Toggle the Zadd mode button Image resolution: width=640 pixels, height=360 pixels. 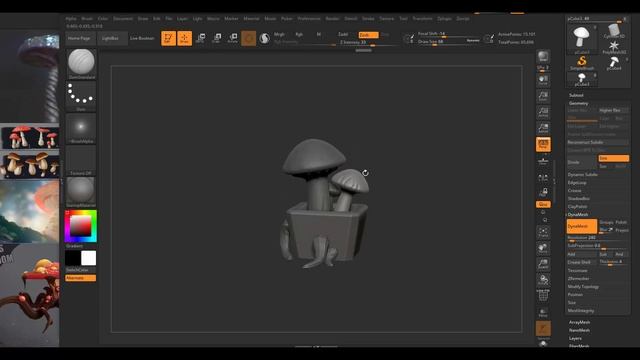click(x=343, y=35)
